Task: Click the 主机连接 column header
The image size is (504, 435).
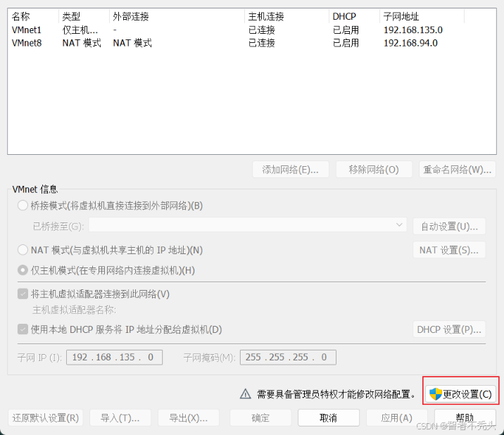Action: (x=286, y=16)
